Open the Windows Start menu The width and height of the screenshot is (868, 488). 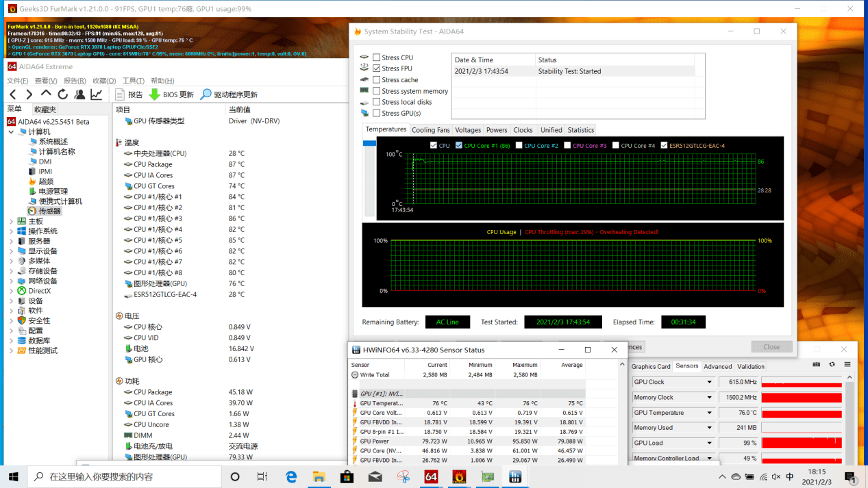13,476
